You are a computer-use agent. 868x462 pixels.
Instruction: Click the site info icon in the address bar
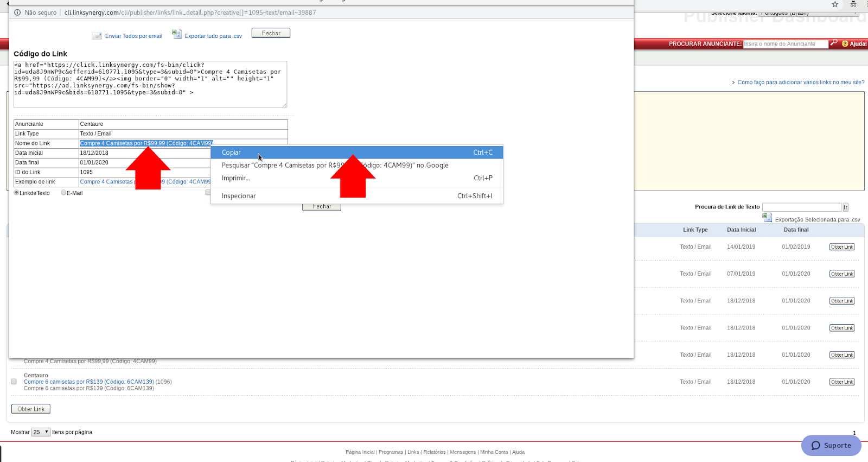tap(17, 12)
